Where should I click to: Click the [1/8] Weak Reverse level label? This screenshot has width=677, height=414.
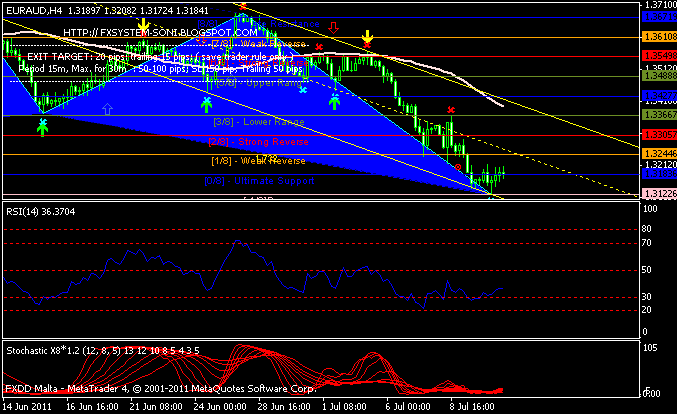pos(258,160)
